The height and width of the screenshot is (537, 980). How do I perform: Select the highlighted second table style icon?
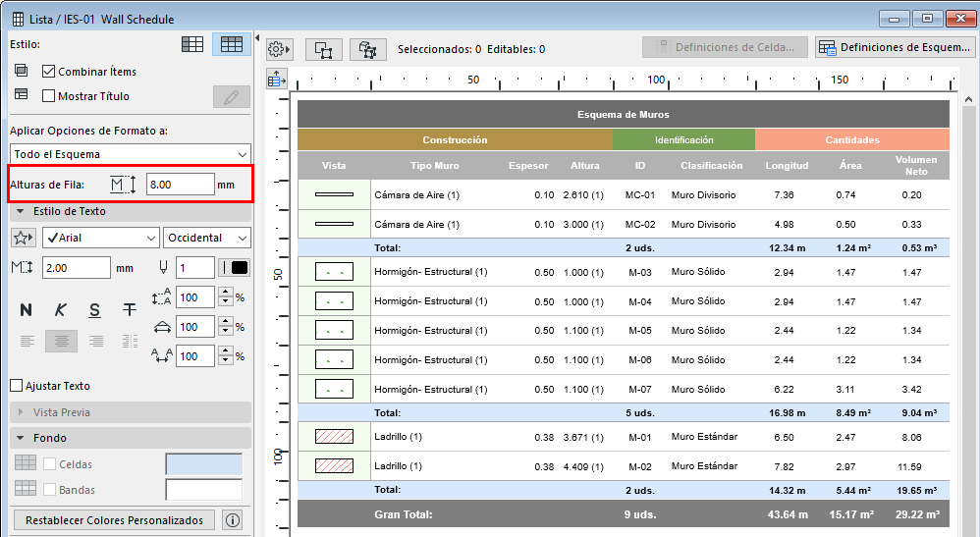[x=231, y=44]
